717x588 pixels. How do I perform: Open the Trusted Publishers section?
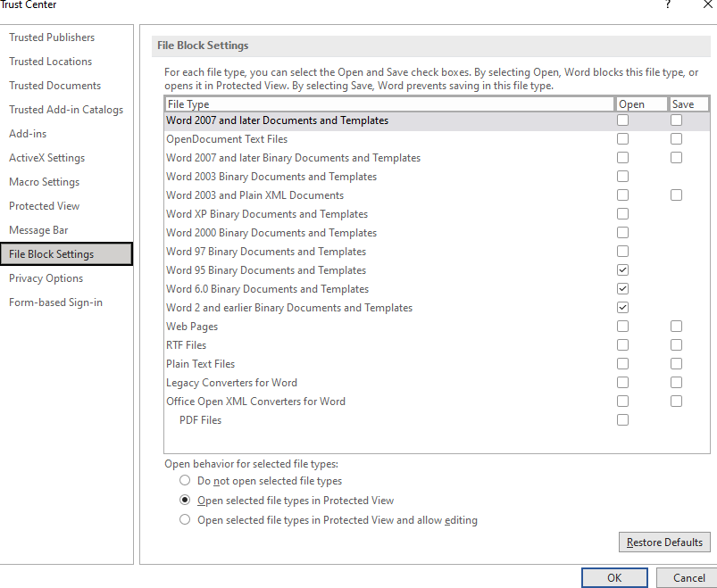pyautogui.click(x=52, y=37)
